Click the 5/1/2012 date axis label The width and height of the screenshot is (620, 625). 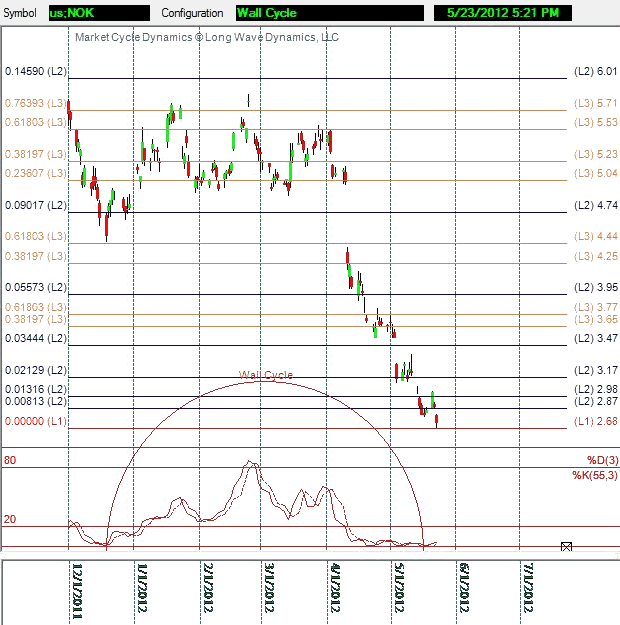[398, 591]
